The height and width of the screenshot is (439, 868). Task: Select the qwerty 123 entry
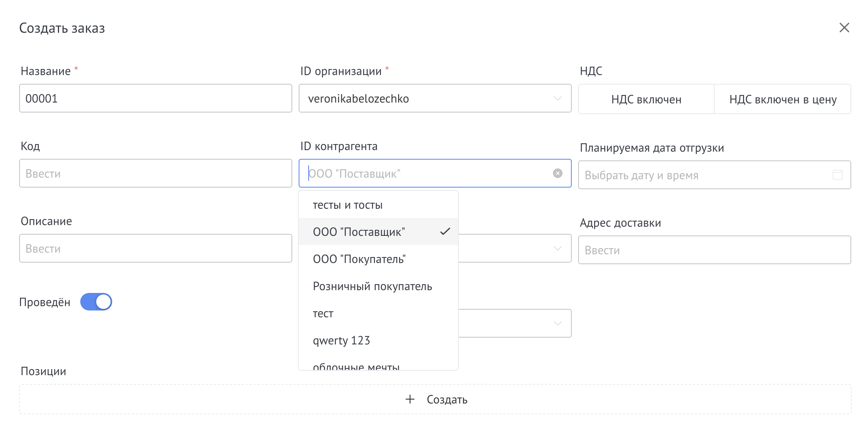[x=342, y=340]
